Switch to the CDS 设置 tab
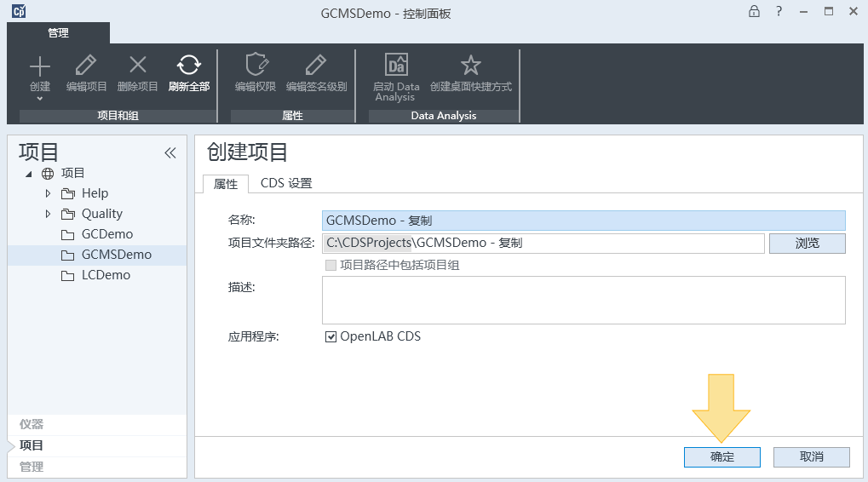The height and width of the screenshot is (482, 868). (x=286, y=183)
